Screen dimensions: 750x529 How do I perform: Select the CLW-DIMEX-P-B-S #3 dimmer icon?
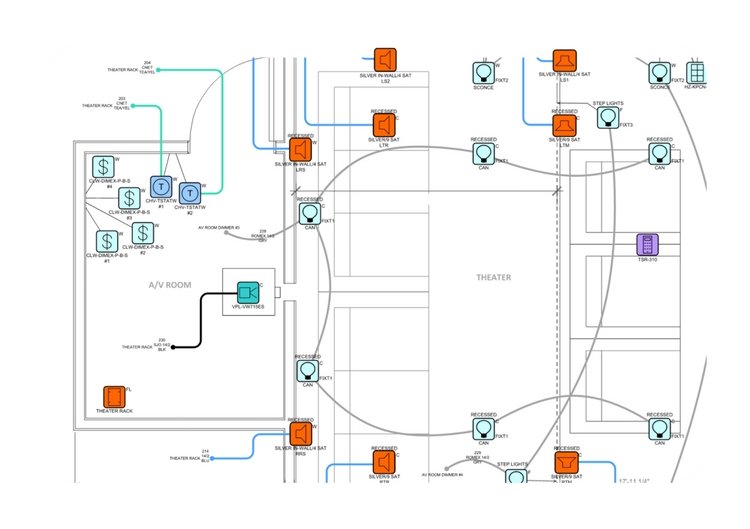[x=129, y=198]
